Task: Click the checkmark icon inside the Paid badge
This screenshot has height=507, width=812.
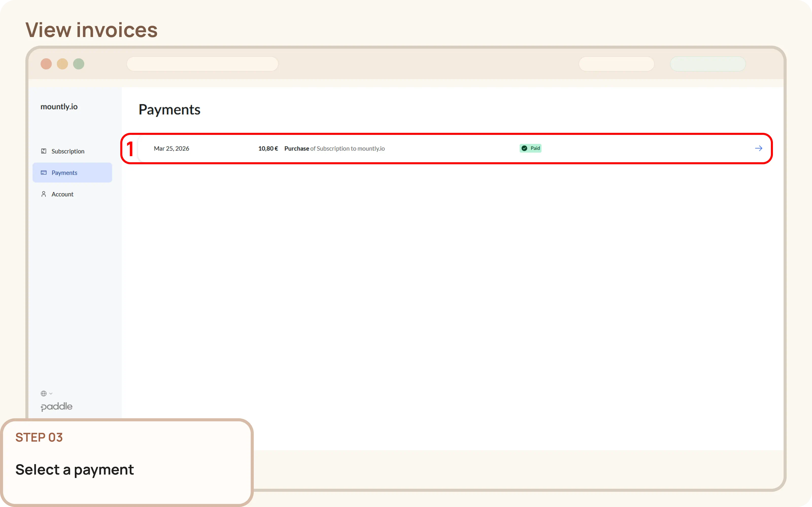Action: coord(524,148)
